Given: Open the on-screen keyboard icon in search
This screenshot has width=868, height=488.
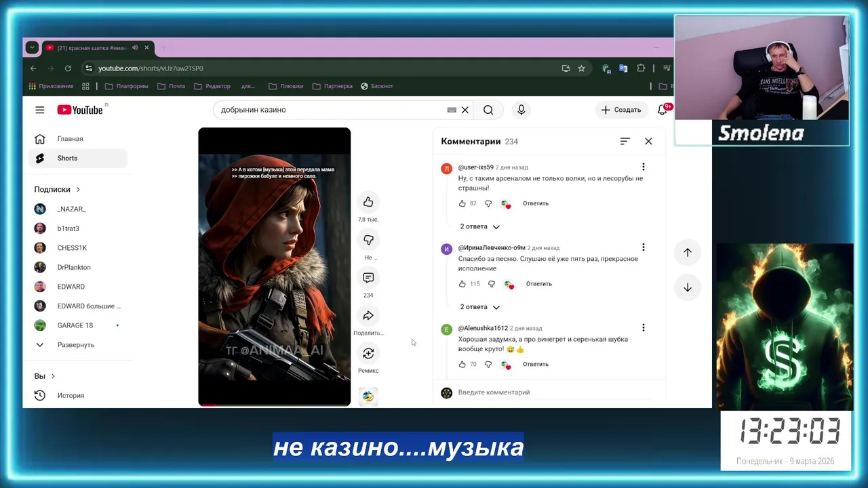Looking at the screenshot, I should [x=452, y=110].
